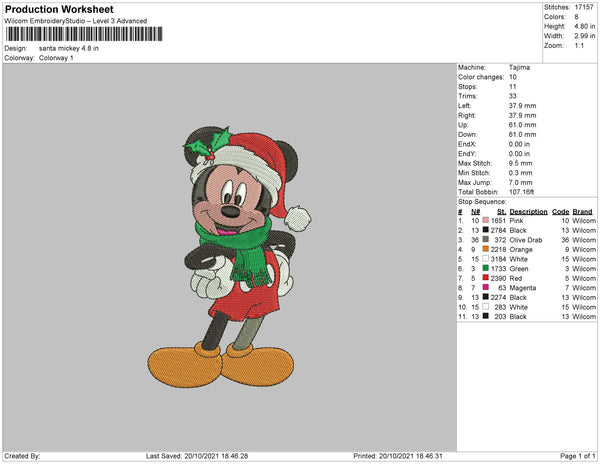Screen dimensions: 600x464
Task: Select the Olive Drab color swatch
Action: pyautogui.click(x=486, y=239)
